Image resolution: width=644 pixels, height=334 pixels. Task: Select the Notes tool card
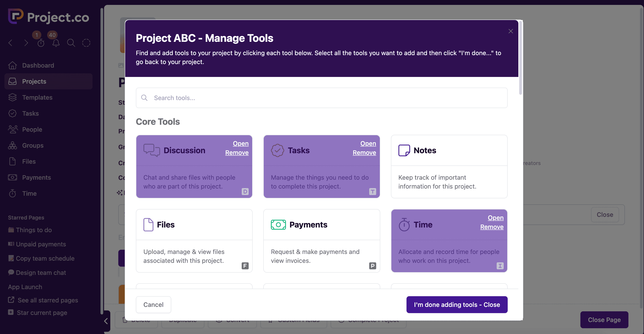tap(449, 166)
